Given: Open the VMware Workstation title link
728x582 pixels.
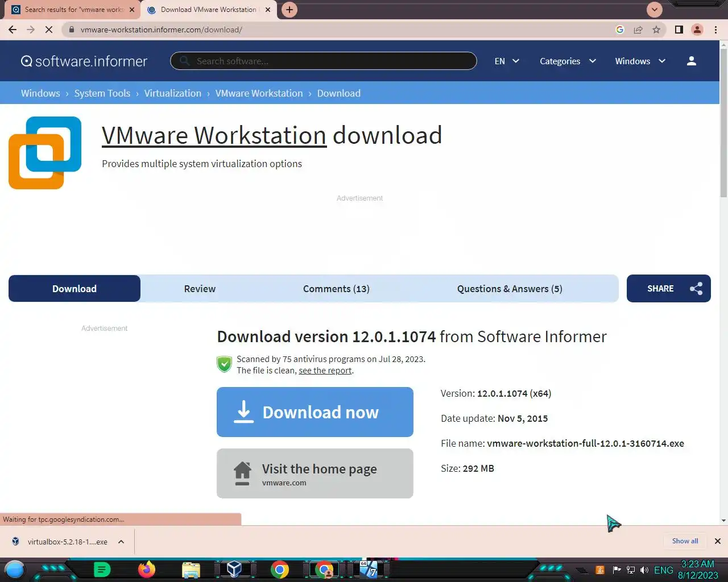Looking at the screenshot, I should point(214,135).
